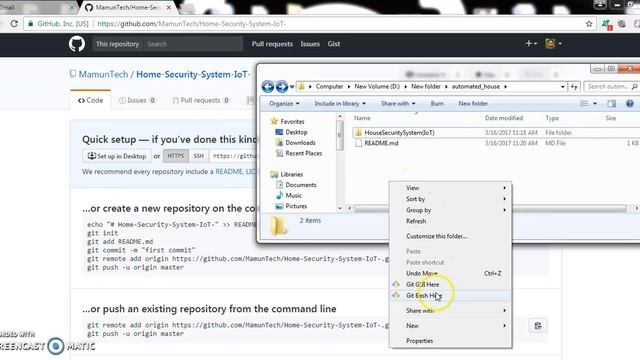Screen dimensions: 640x360
Task: Click New Volume (D:) in breadcrumb
Action: pyautogui.click(x=377, y=87)
